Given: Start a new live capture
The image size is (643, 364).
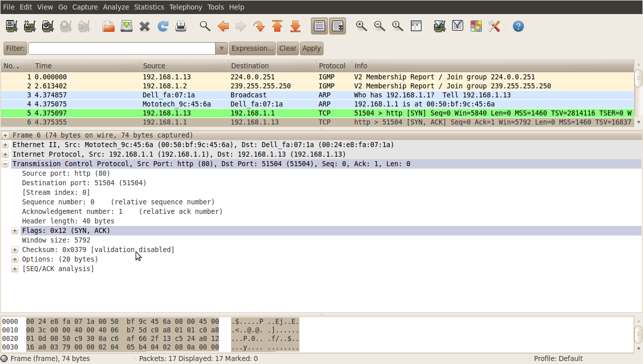Looking at the screenshot, I should 48,26.
